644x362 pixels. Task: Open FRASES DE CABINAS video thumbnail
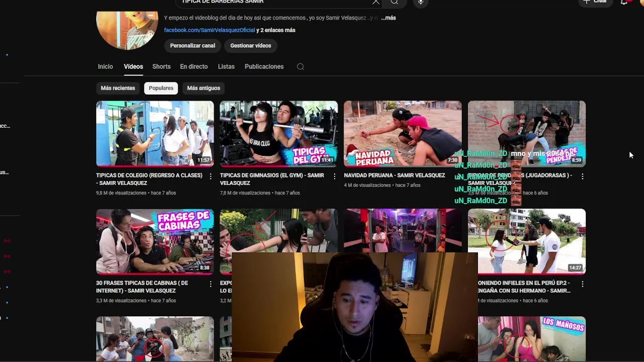(x=155, y=241)
